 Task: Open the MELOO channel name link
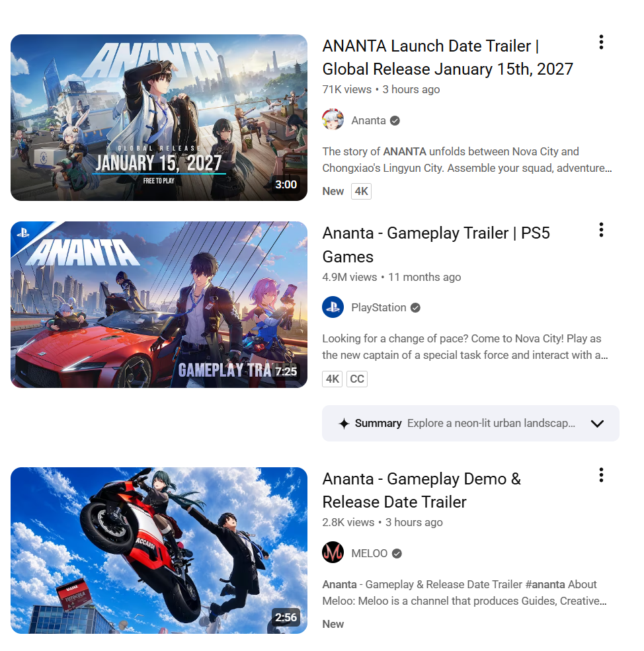370,553
